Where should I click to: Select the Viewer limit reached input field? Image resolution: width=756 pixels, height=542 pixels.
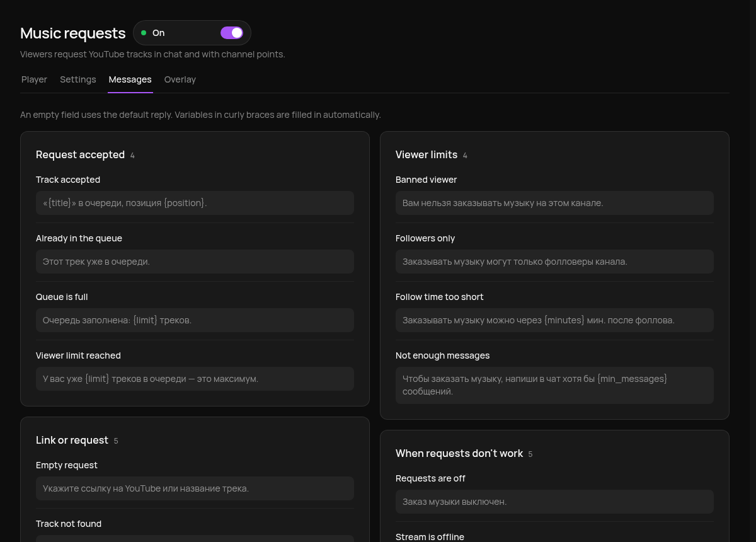[195, 379]
